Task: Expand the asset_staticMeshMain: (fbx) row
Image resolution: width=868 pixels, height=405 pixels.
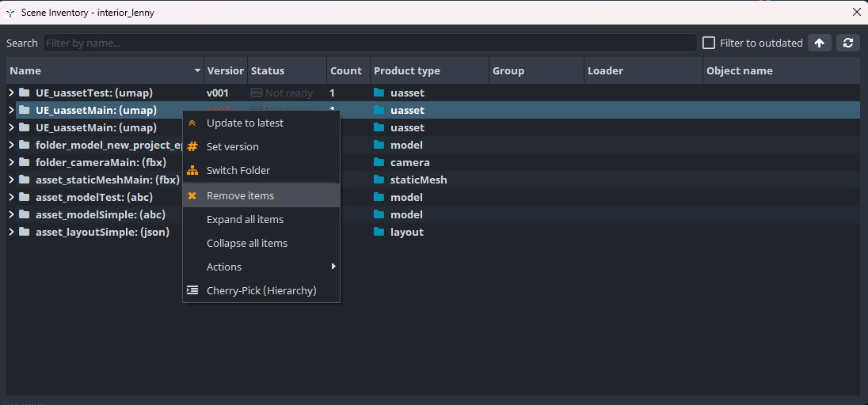Action: click(10, 180)
